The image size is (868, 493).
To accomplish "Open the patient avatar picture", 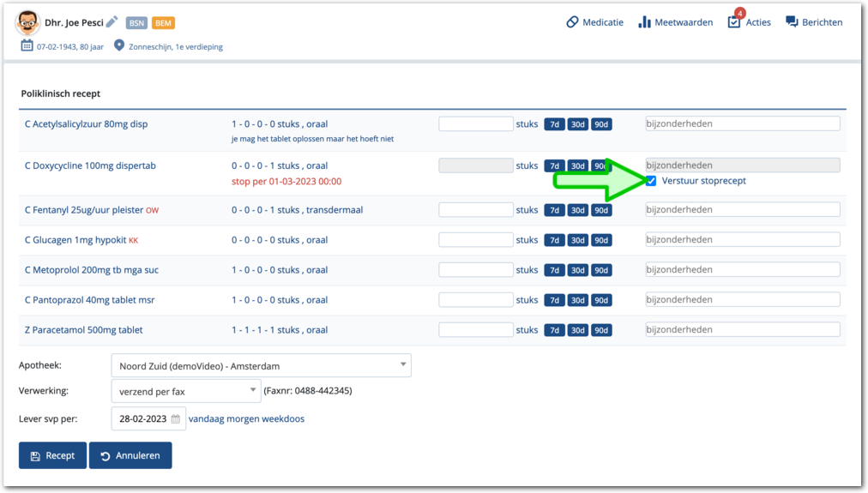I will click(x=27, y=22).
